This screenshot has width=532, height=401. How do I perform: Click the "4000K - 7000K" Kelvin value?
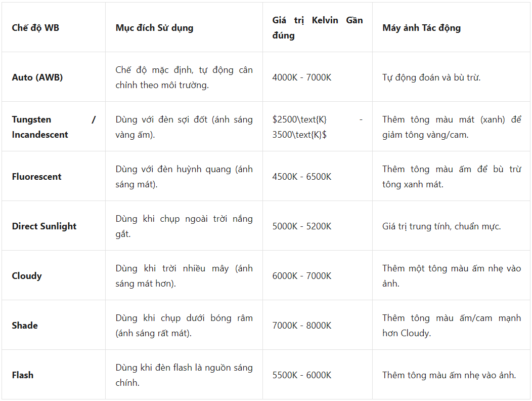301,77
